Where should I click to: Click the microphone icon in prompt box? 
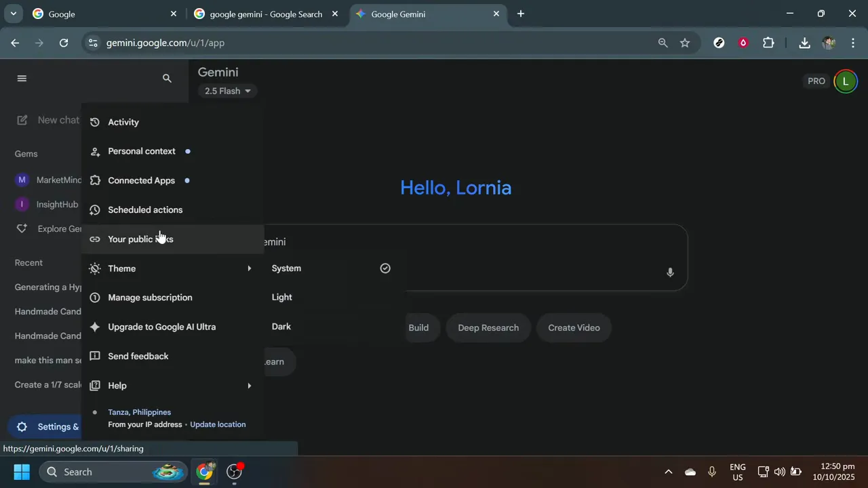point(670,272)
